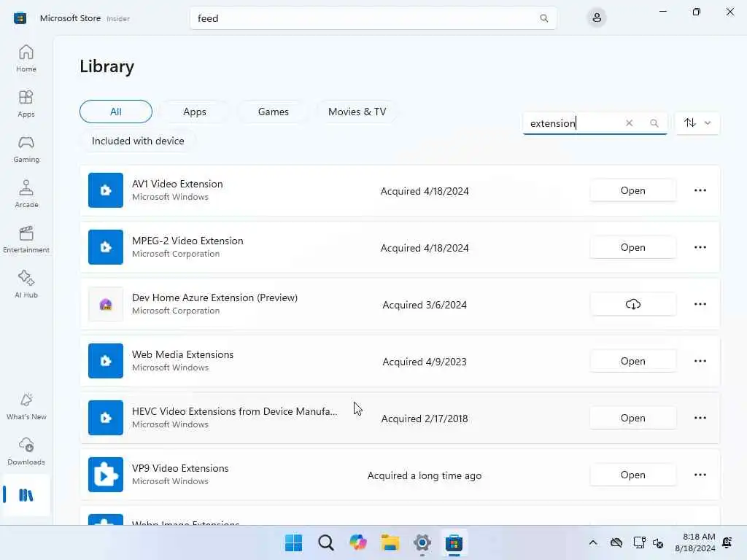The width and height of the screenshot is (747, 560).
Task: Open the Home page in sidebar
Action: (26, 58)
